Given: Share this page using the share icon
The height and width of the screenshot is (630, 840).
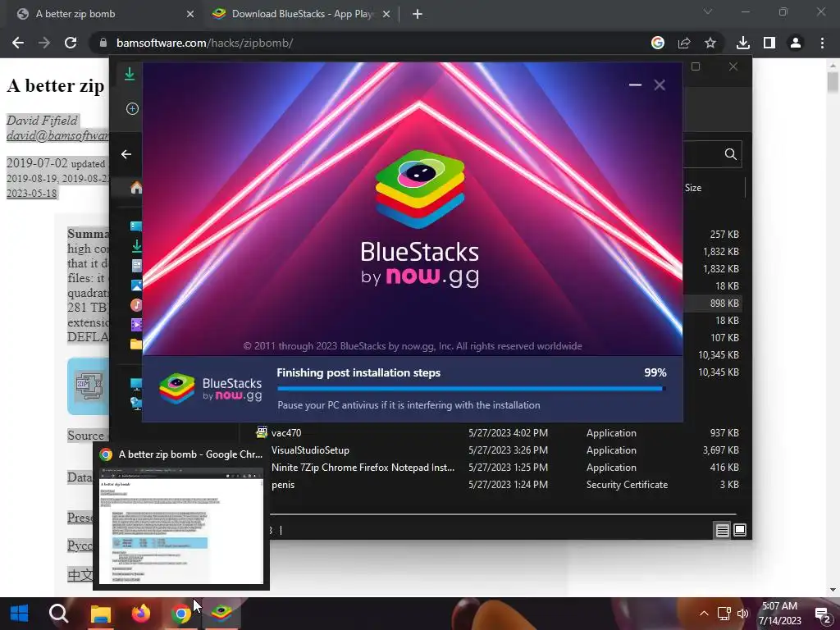Looking at the screenshot, I should pyautogui.click(x=684, y=43).
